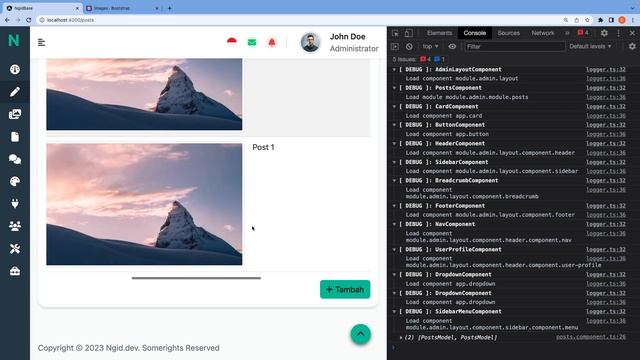Click the Tambah add button

345,289
